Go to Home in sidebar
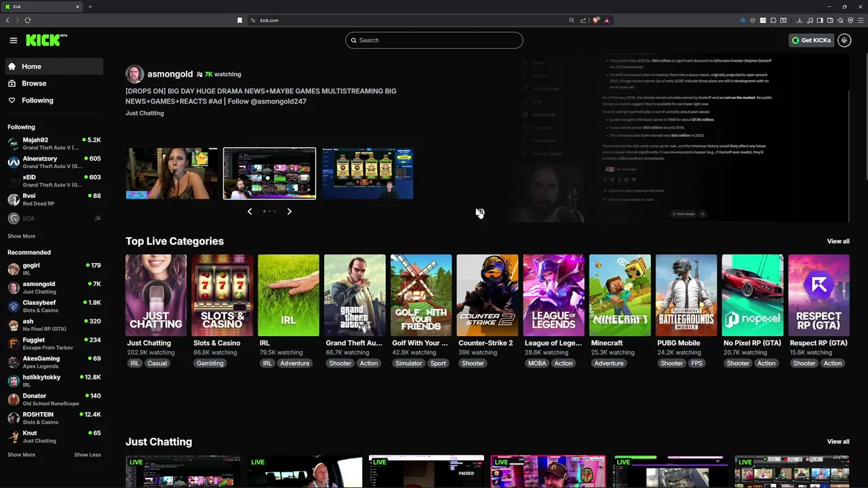The height and width of the screenshot is (488, 868). [x=54, y=66]
